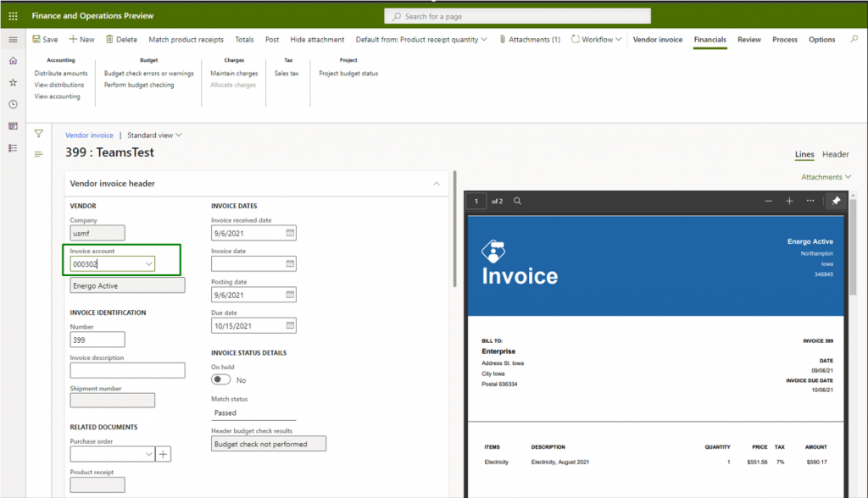Go to Home in the left sidebar
The height and width of the screenshot is (498, 868).
[14, 61]
